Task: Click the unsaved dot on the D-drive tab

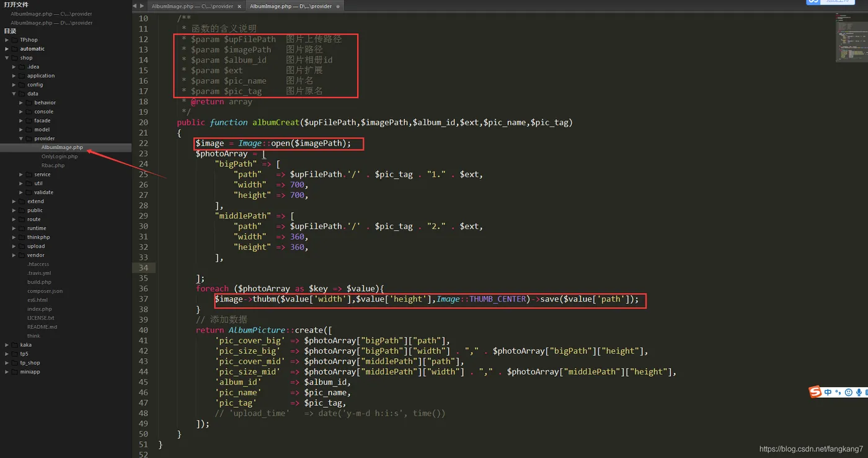Action: tap(338, 6)
